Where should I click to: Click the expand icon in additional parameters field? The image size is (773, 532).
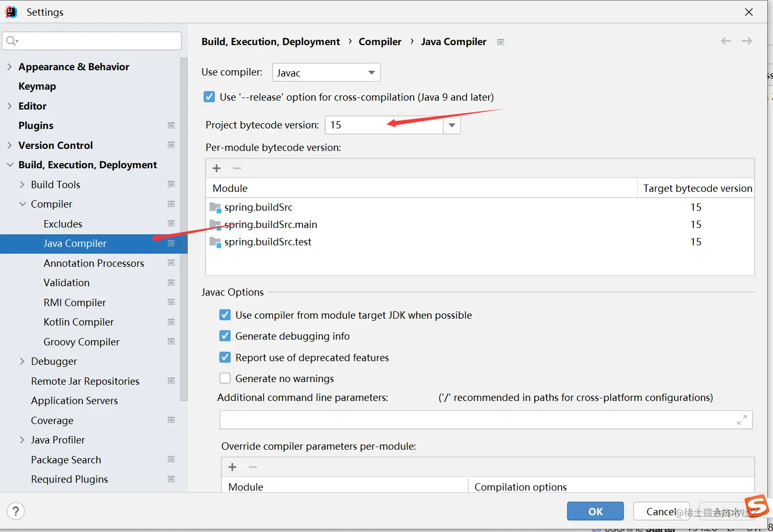pyautogui.click(x=742, y=420)
